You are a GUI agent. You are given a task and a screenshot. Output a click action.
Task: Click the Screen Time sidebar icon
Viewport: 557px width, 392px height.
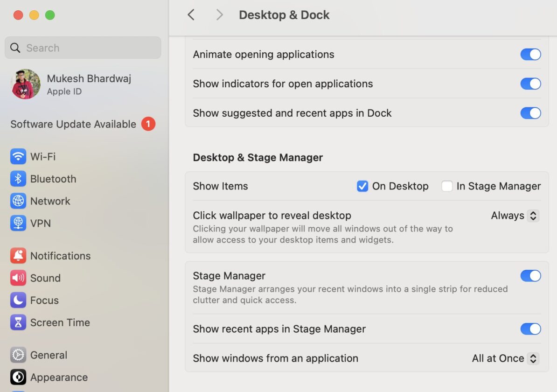pyautogui.click(x=60, y=322)
